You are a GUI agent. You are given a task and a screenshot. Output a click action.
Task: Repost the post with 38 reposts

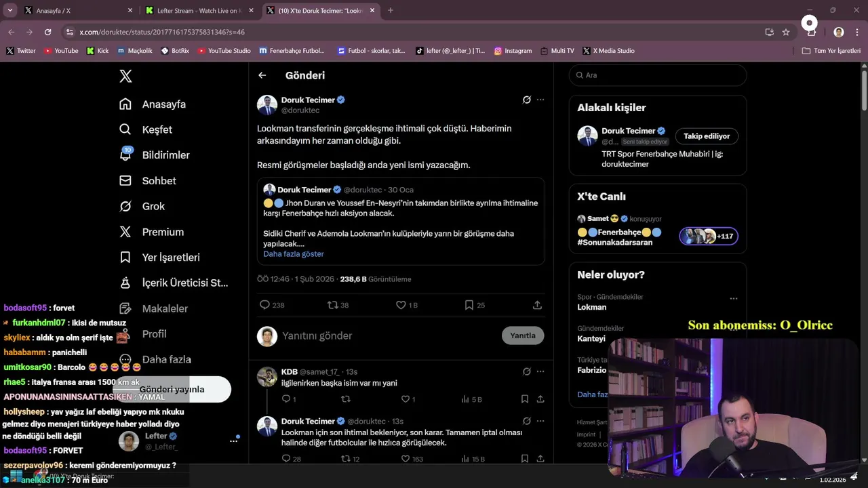coord(338,305)
